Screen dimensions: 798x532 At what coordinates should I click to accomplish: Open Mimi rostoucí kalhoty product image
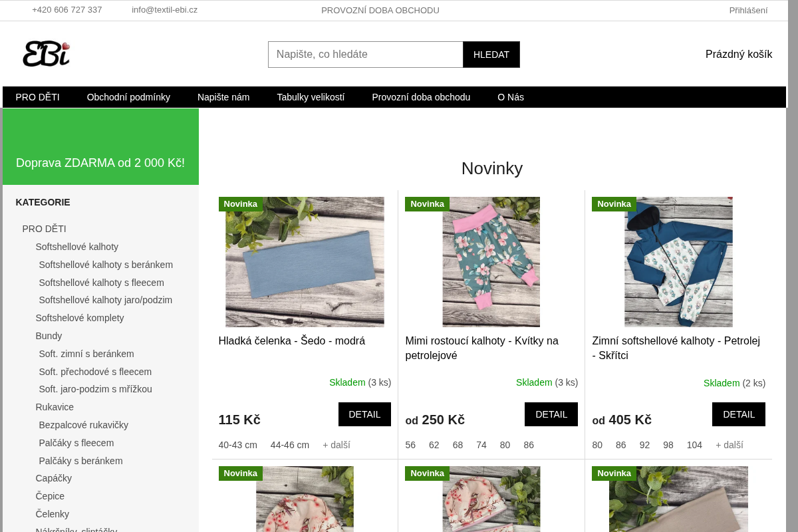(491, 262)
